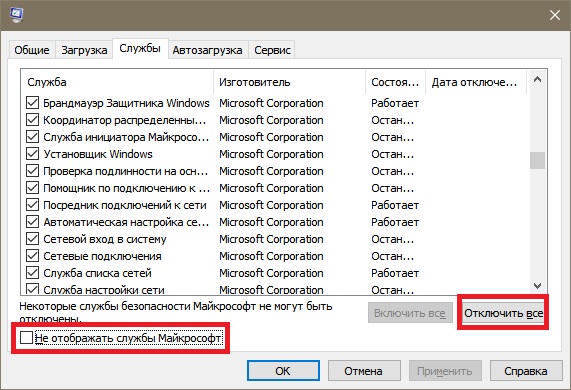
Task: Toggle Служба списка сетей checkbox
Action: pyautogui.click(x=32, y=273)
